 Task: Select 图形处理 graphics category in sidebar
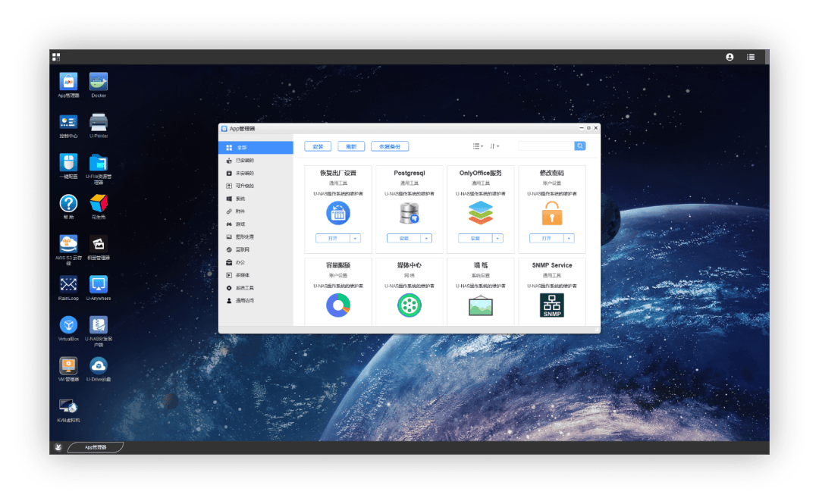(x=256, y=236)
